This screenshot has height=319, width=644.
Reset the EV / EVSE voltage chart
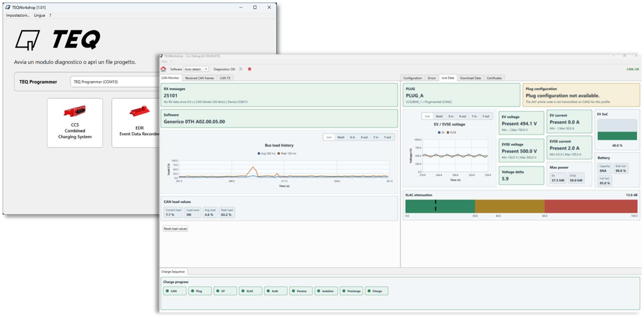pyautogui.click(x=439, y=116)
